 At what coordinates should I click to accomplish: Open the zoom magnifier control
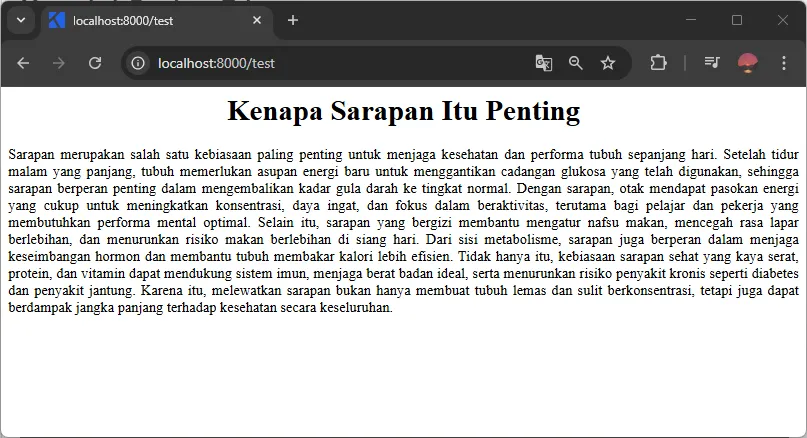tap(575, 63)
